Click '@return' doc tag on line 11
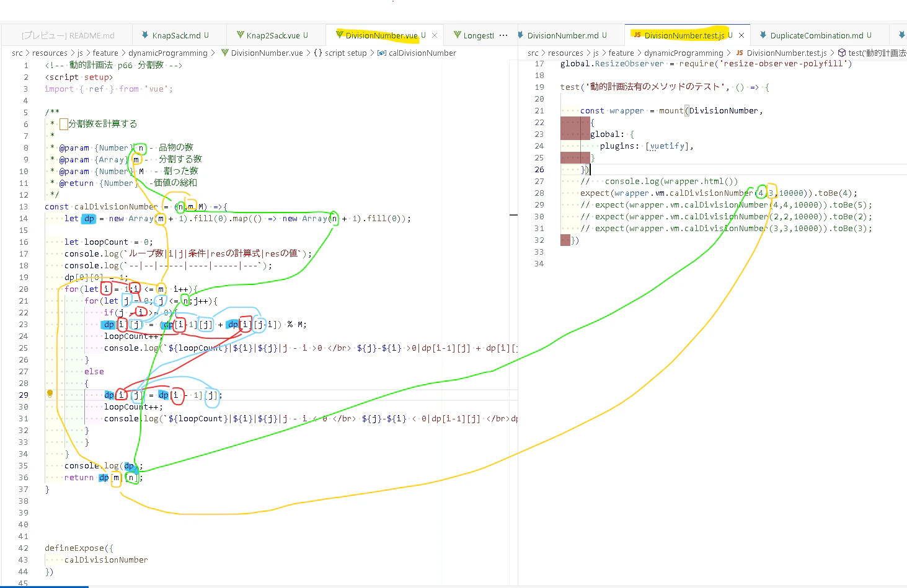 77,183
